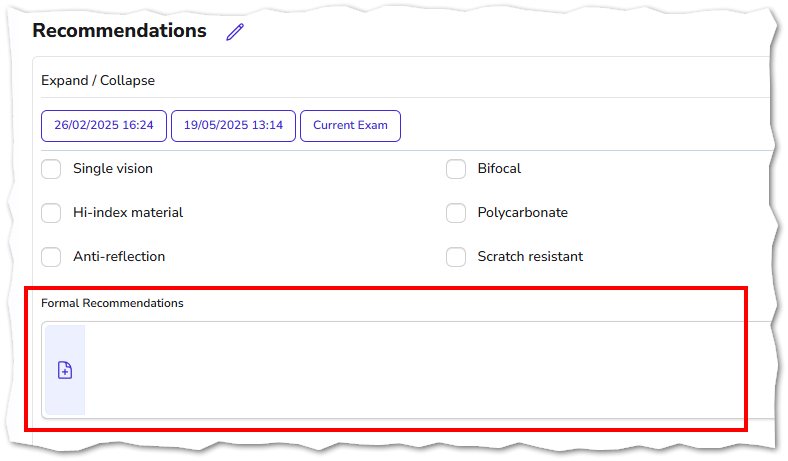Click the Polycarbonate label text

tap(523, 213)
